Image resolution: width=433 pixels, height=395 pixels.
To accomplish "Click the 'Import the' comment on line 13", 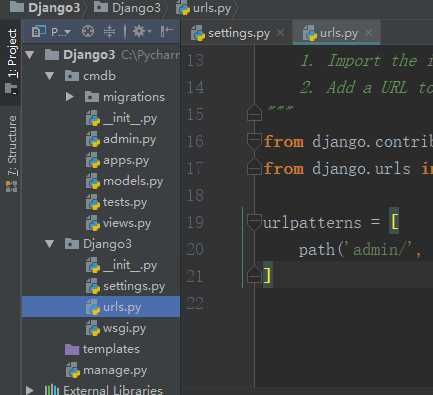I will [x=373, y=61].
